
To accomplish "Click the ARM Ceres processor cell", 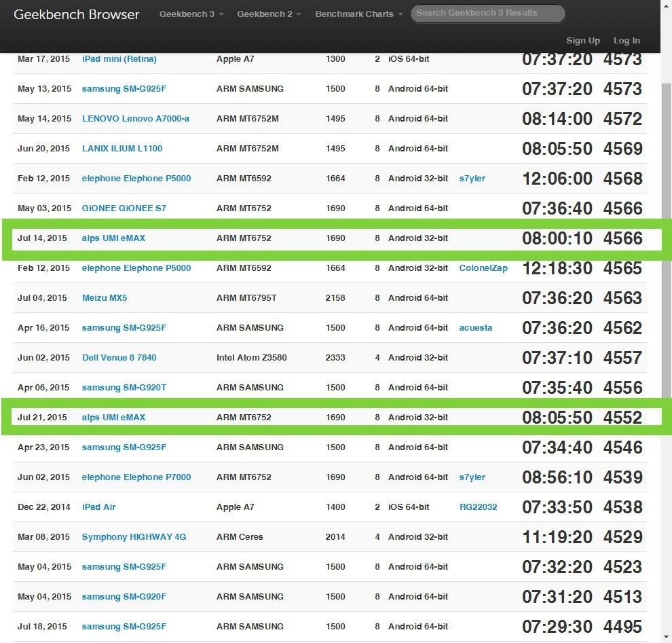I will point(240,536).
